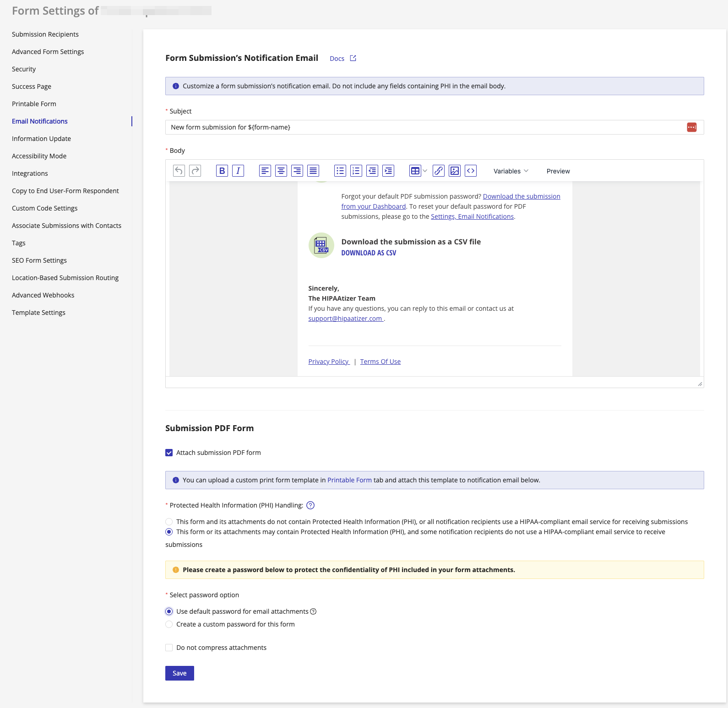Viewport: 728px width, 708px height.
Task: Select Use default password for email attachments
Action: 169,611
